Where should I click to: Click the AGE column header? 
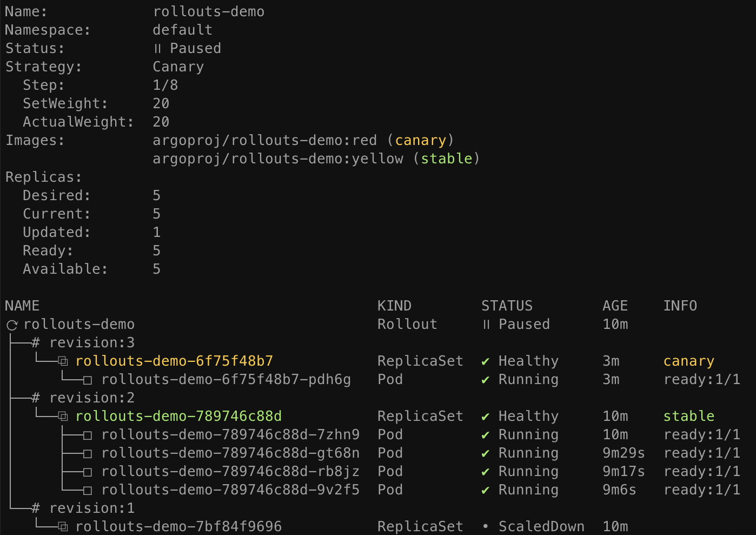point(615,306)
